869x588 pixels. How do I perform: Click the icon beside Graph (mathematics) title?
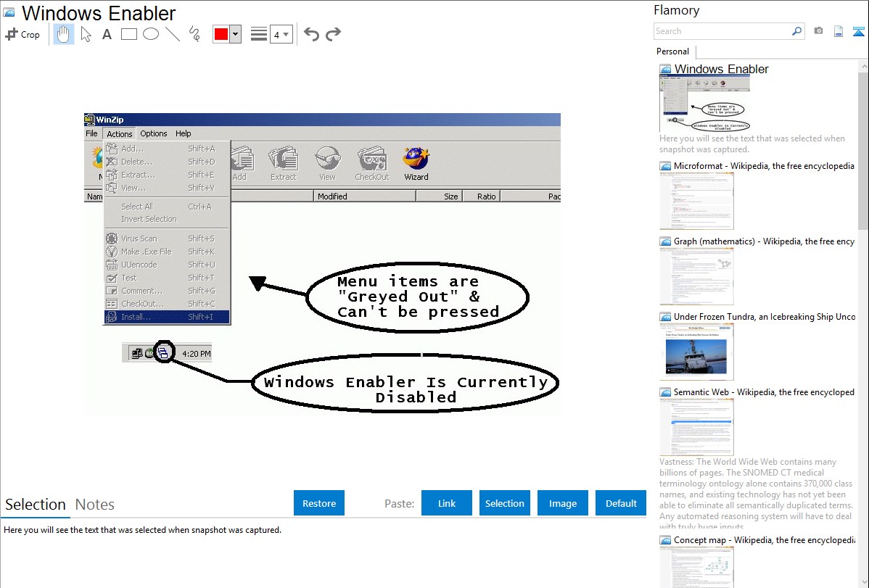[665, 241]
